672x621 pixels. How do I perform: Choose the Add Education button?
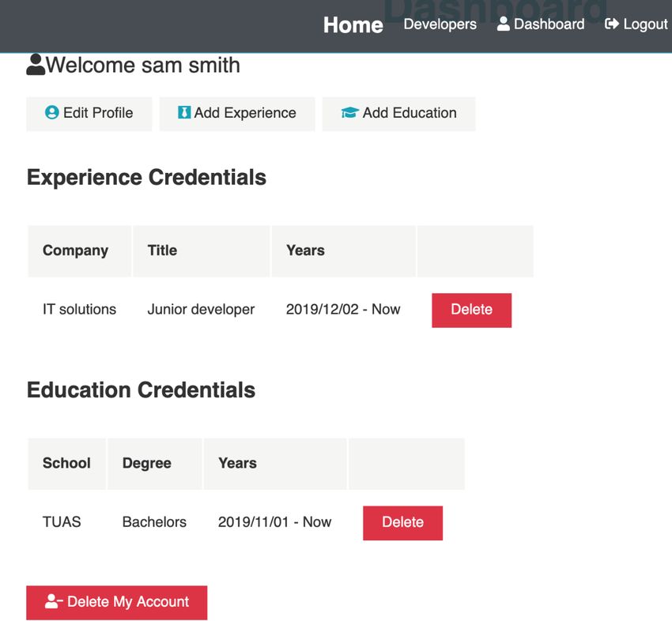[x=398, y=114]
